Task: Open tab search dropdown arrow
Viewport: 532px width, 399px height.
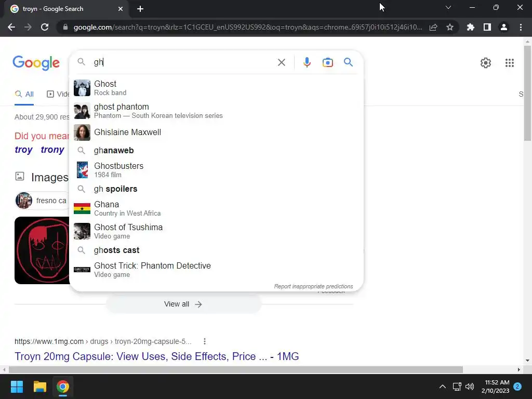Action: (448, 7)
